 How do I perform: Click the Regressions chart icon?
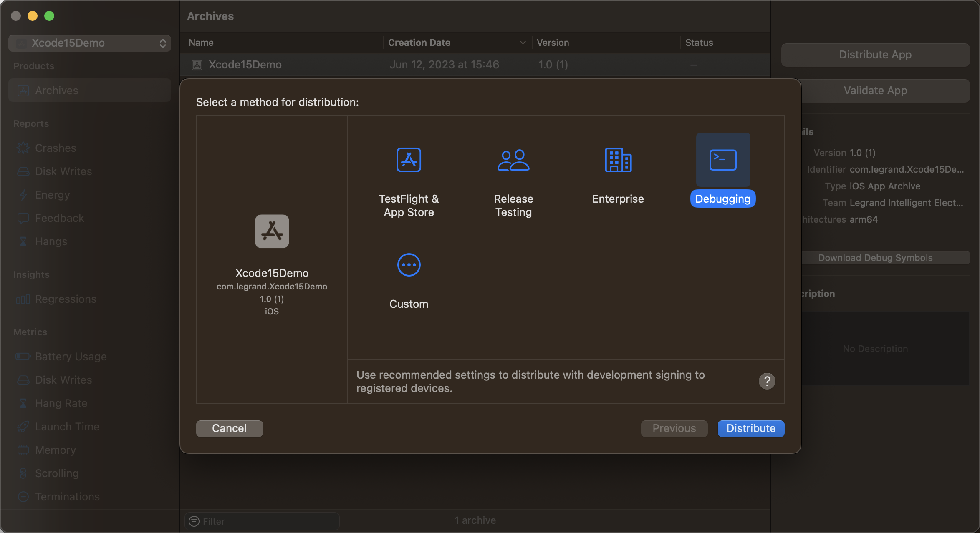pos(23,299)
